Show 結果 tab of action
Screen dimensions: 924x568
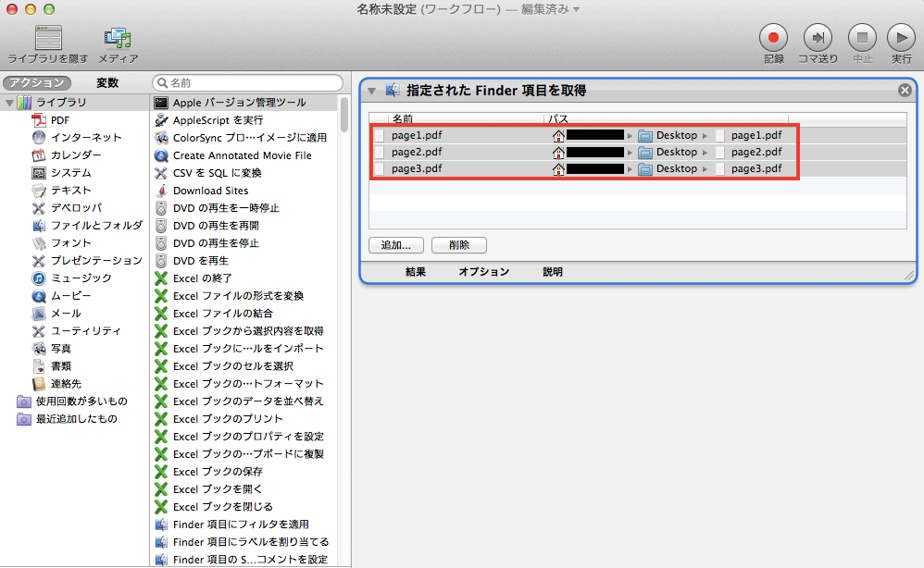416,272
